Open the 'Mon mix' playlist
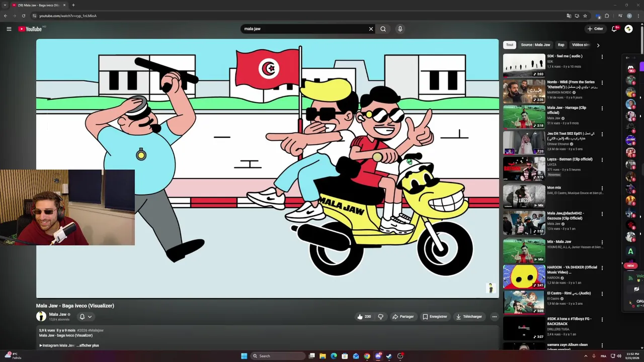 (x=554, y=188)
